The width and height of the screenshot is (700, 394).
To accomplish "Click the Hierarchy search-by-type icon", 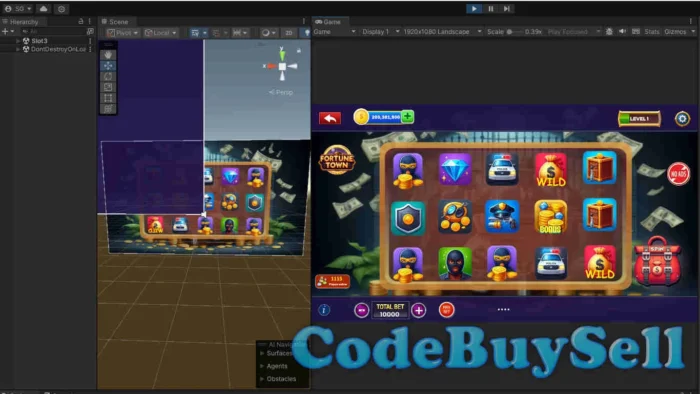I will pos(90,31).
